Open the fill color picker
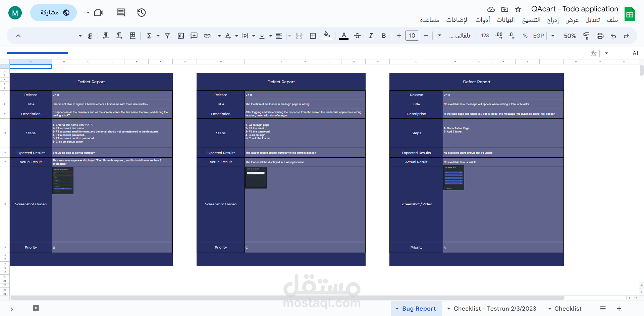 [x=327, y=35]
